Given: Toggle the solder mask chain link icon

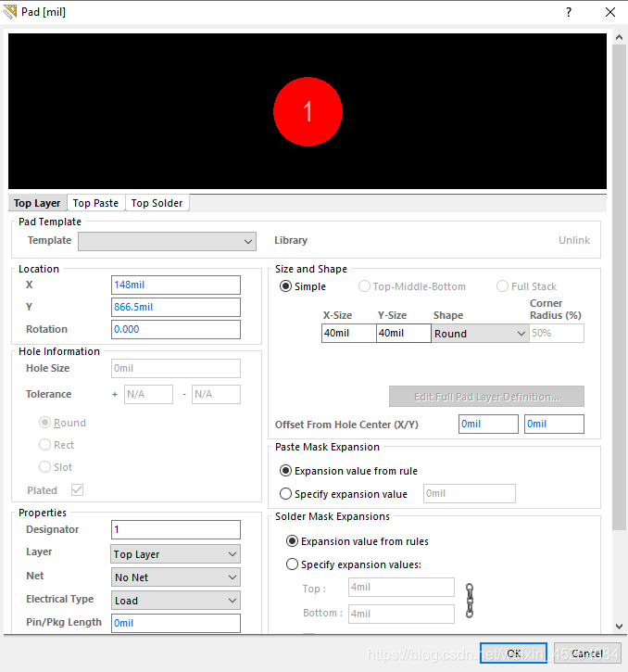Looking at the screenshot, I should [470, 601].
